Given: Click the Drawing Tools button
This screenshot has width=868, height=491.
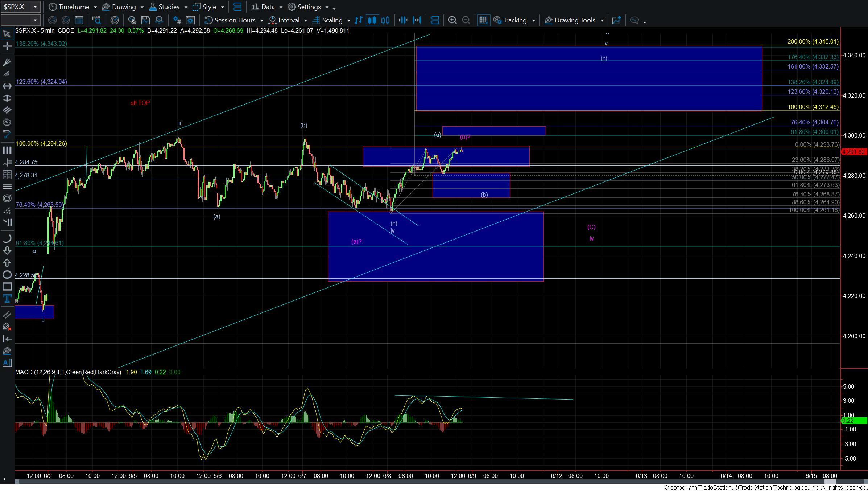Looking at the screenshot, I should click(574, 20).
